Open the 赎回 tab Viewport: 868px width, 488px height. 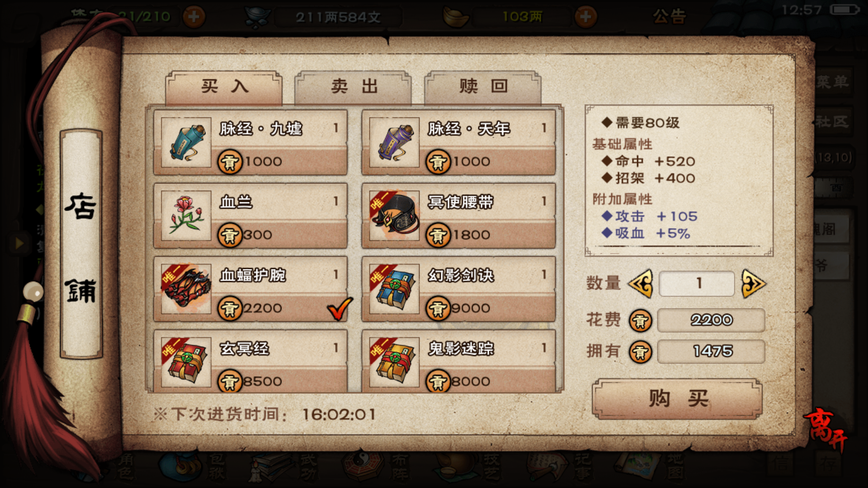tap(483, 87)
